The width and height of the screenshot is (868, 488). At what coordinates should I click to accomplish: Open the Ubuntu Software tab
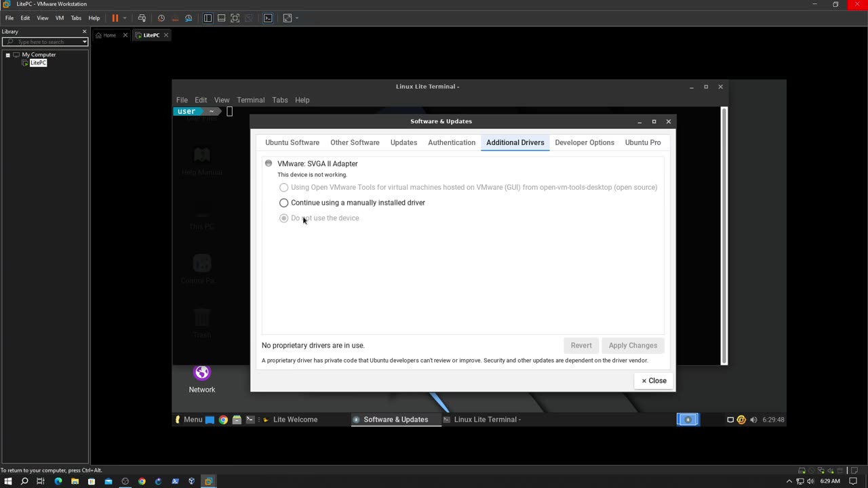(x=292, y=142)
